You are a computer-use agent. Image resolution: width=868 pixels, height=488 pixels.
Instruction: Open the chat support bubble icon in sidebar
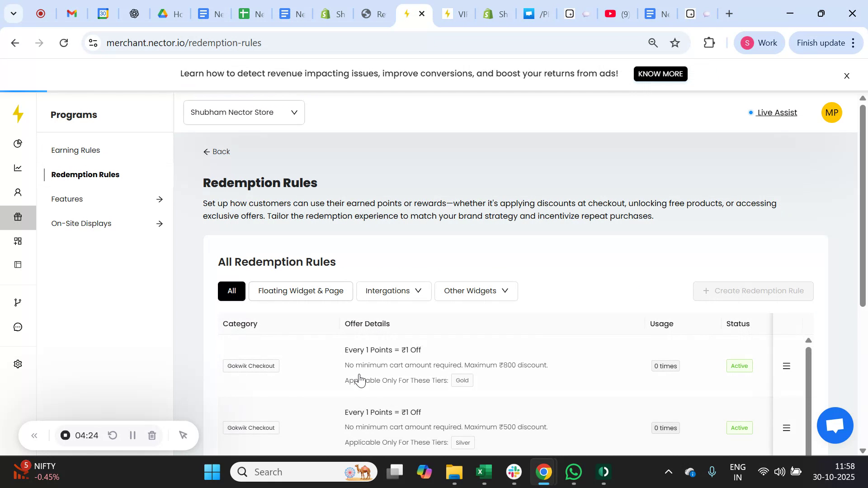pyautogui.click(x=18, y=327)
